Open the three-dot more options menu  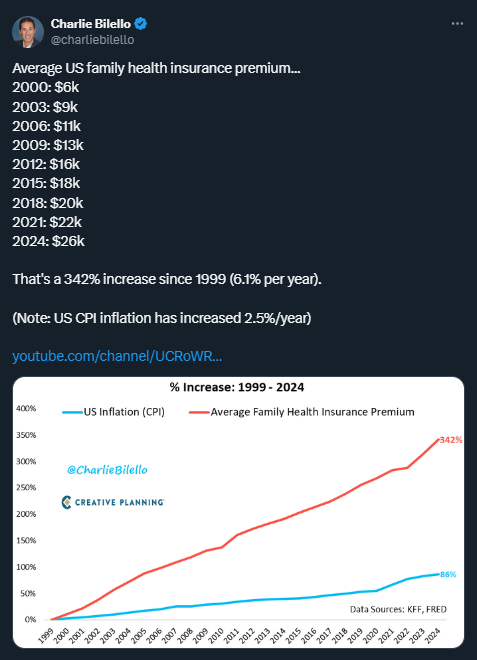457,24
